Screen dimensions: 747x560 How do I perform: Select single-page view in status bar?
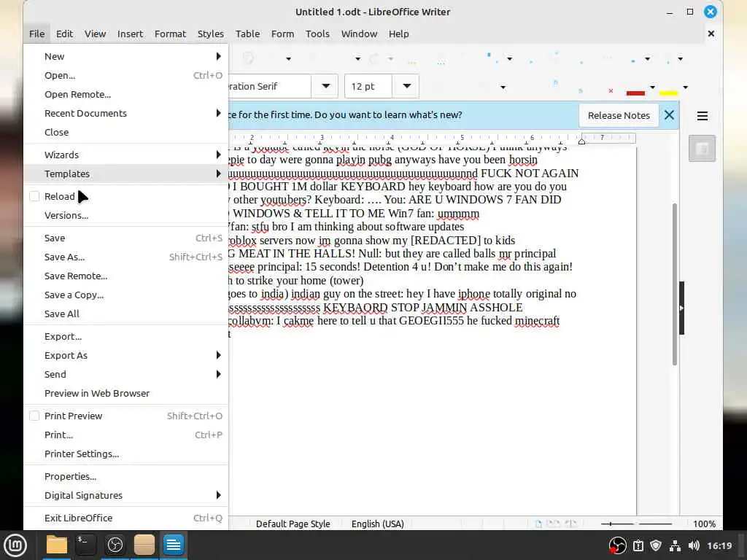pyautogui.click(x=538, y=524)
